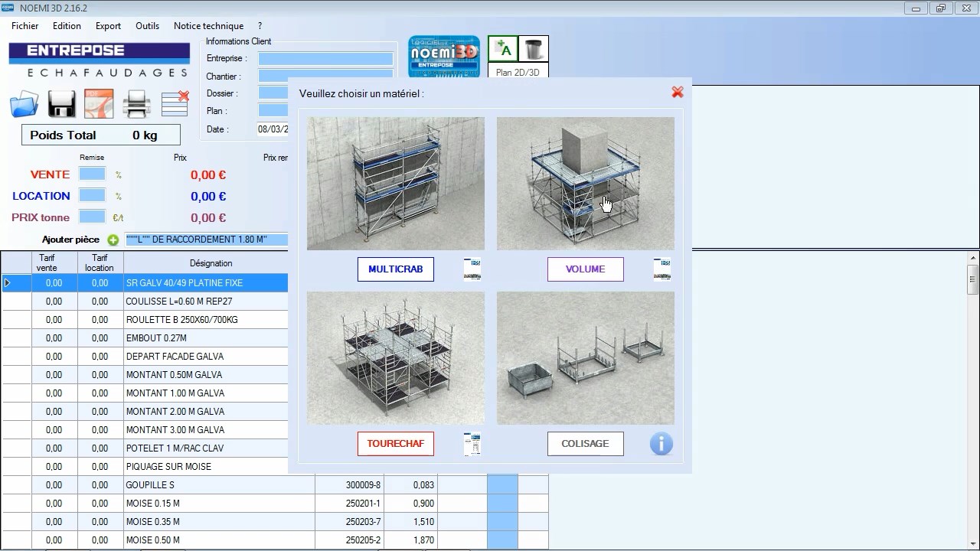Pick the COLISAGE button
Image resolution: width=980 pixels, height=551 pixels.
(x=585, y=444)
